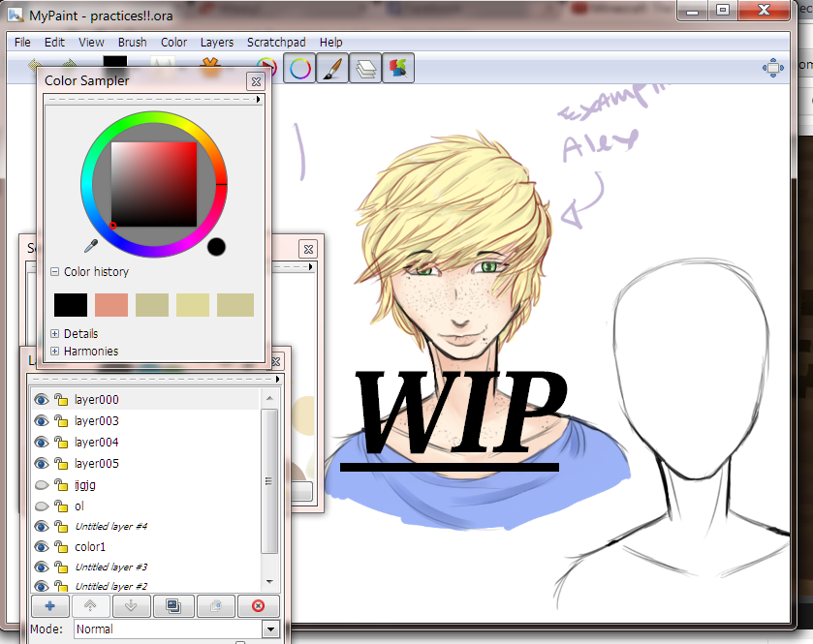Open the color wheel dialog toolbar button

[x=300, y=69]
